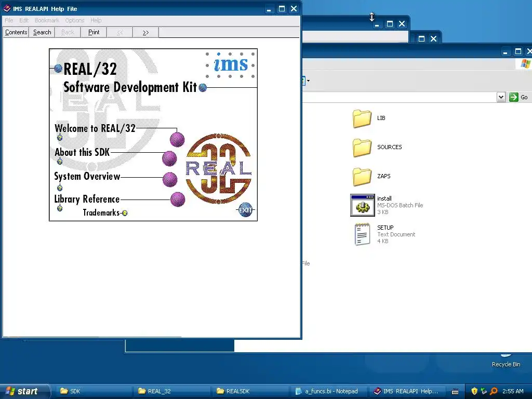Switch to SDK folder taskbar button

[x=95, y=391]
